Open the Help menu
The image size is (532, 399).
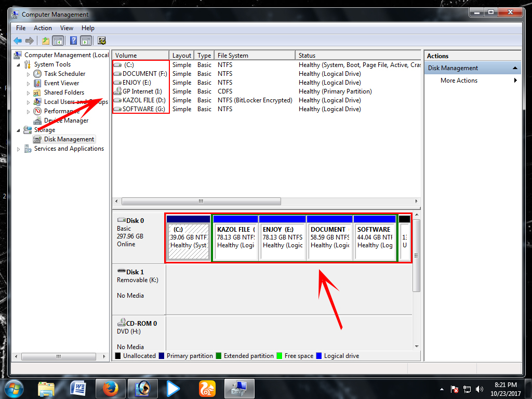pyautogui.click(x=88, y=28)
